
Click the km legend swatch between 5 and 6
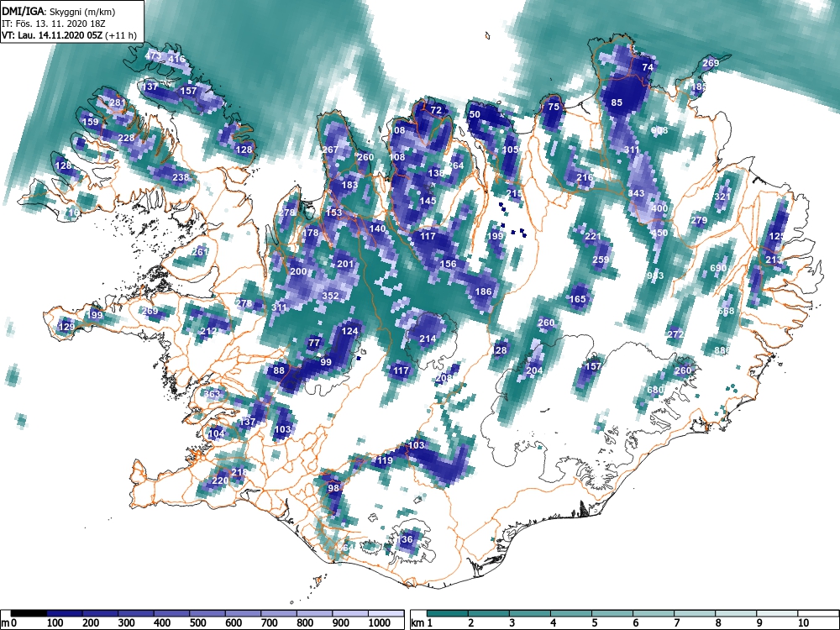click(612, 614)
